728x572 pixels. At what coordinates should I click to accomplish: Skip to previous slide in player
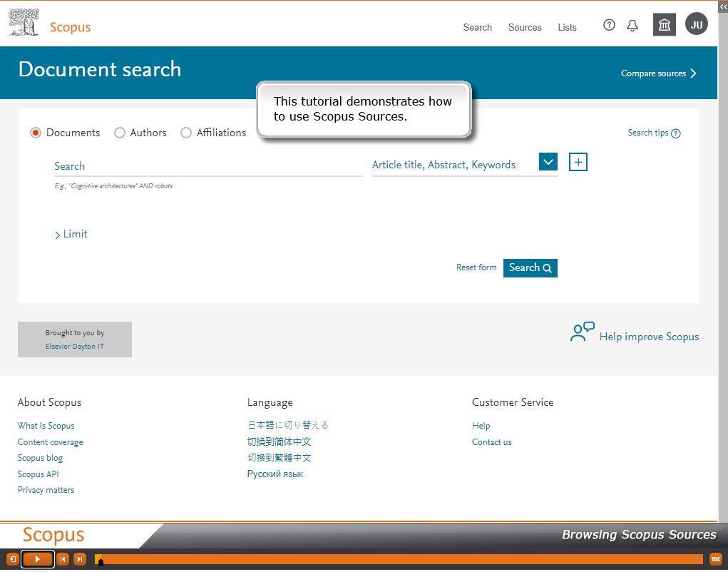[63, 559]
